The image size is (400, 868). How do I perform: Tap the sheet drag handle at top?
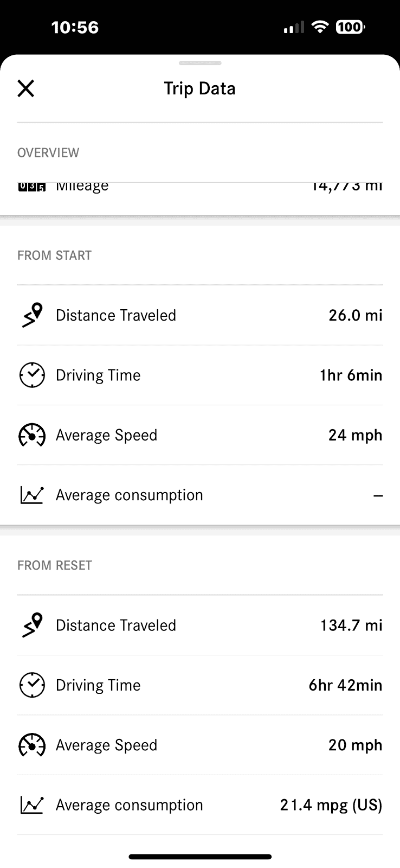point(200,63)
